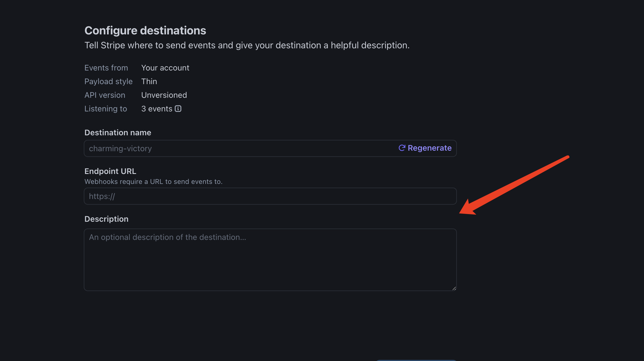The image size is (644, 361).
Task: Click the info icon beside 3 events
Action: (178, 109)
